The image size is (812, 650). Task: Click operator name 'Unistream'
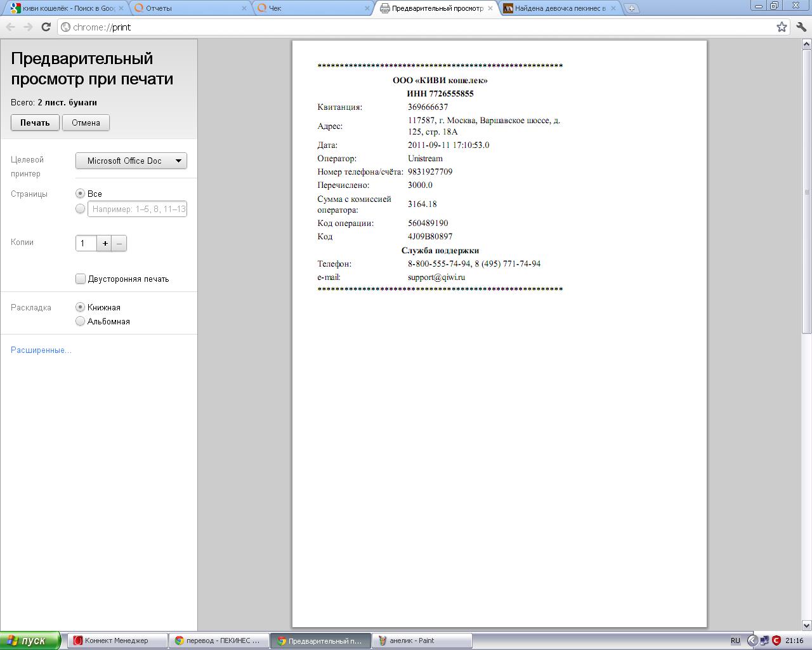coord(425,158)
